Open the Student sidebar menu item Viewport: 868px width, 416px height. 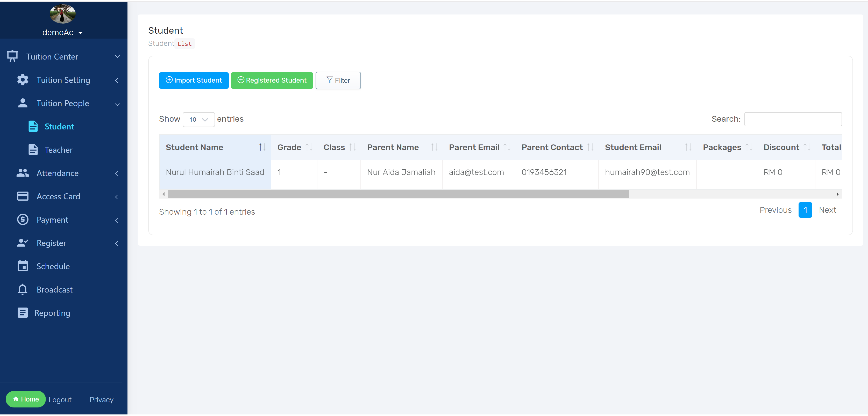coord(59,127)
